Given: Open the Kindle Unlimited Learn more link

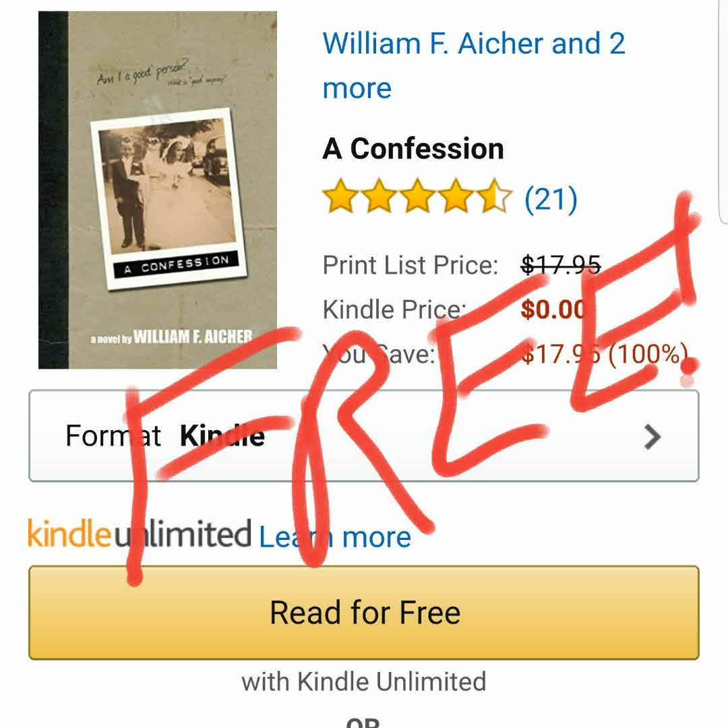Looking at the screenshot, I should (335, 537).
